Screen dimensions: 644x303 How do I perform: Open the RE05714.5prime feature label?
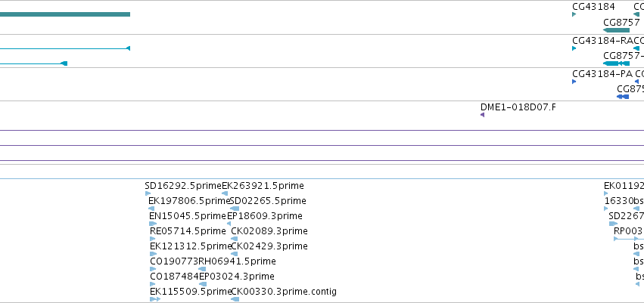[188, 231]
